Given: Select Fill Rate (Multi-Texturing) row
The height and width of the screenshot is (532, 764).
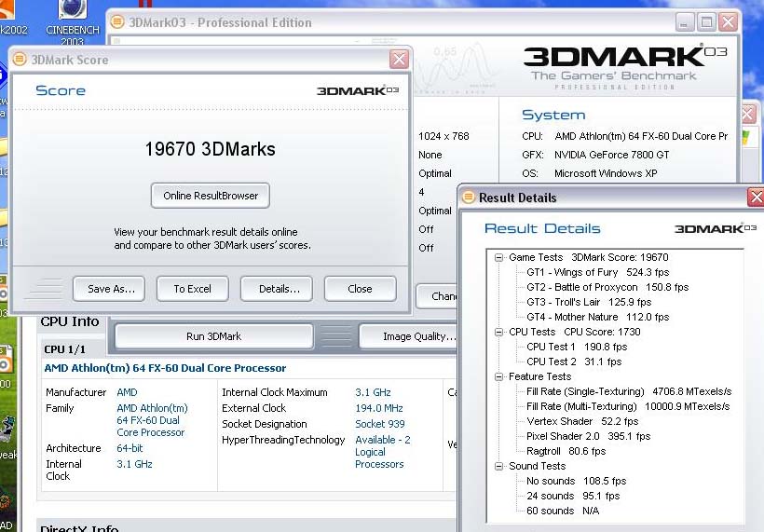Looking at the screenshot, I should (628, 406).
